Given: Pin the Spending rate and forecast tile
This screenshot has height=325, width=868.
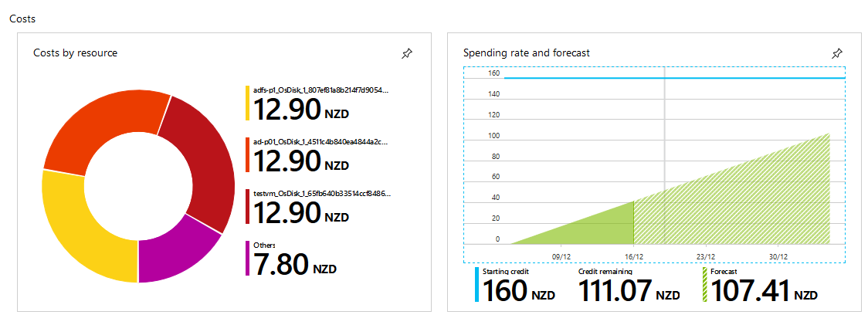Looking at the screenshot, I should coord(838,54).
